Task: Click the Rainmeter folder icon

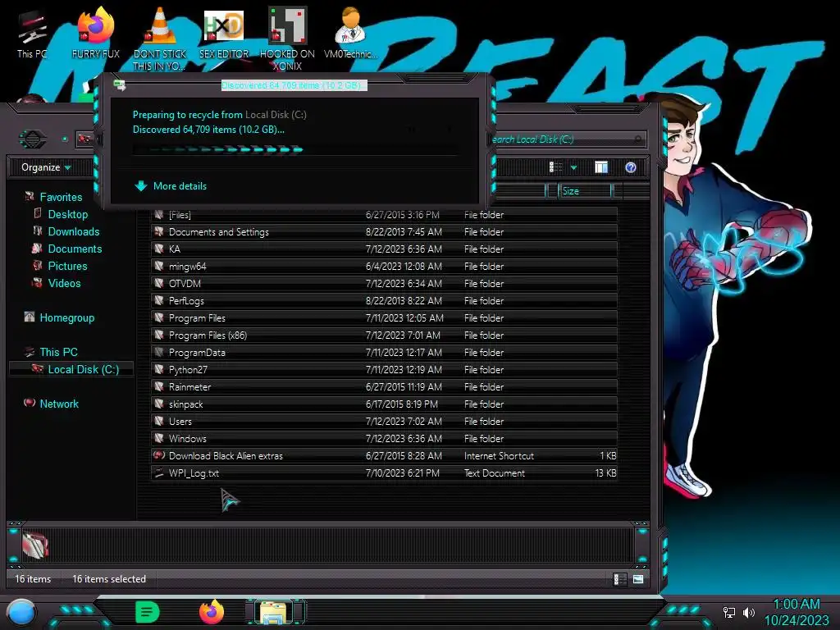Action: (159, 386)
